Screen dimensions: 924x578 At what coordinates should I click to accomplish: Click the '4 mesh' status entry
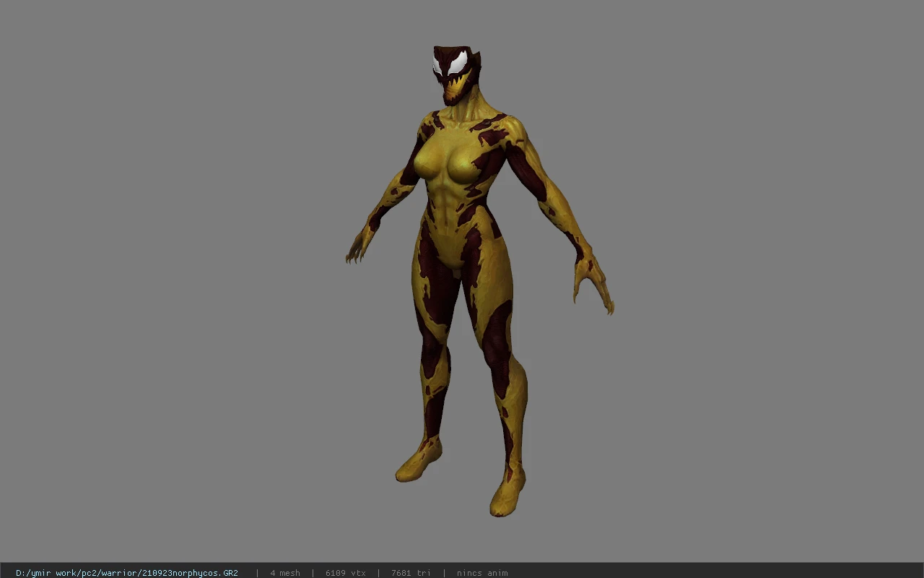point(285,573)
